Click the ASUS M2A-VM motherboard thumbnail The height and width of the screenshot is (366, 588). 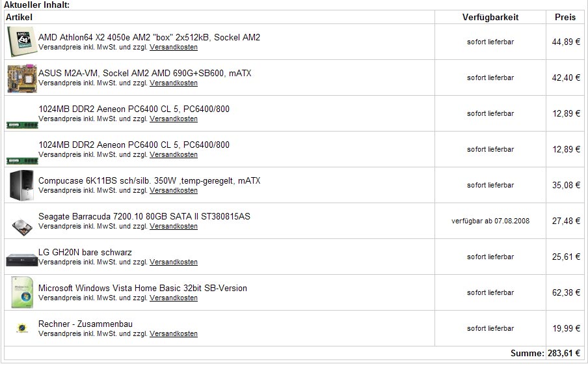click(x=21, y=77)
